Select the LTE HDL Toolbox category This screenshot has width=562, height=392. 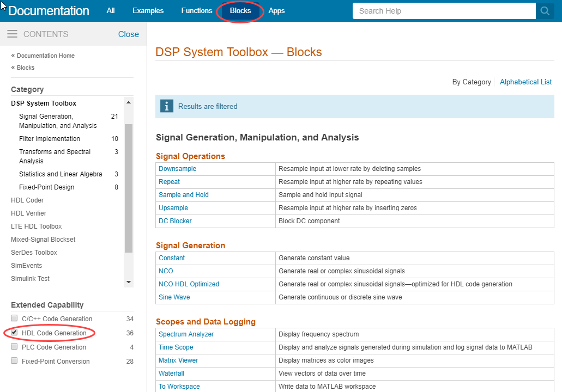pyautogui.click(x=36, y=226)
